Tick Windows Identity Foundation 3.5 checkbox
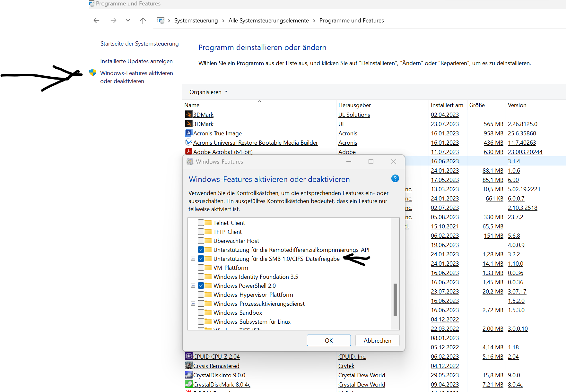Screen dimensions: 566x392 point(201,277)
